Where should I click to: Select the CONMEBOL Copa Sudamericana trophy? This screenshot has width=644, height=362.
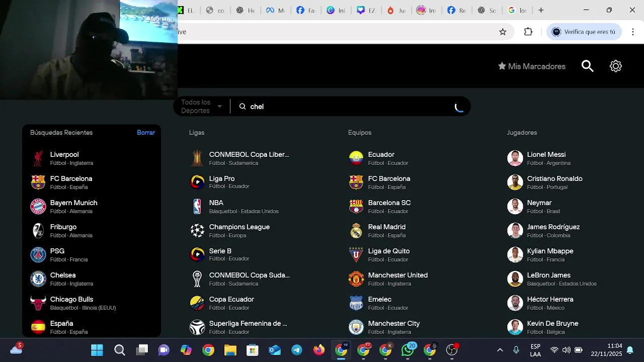[x=197, y=279]
